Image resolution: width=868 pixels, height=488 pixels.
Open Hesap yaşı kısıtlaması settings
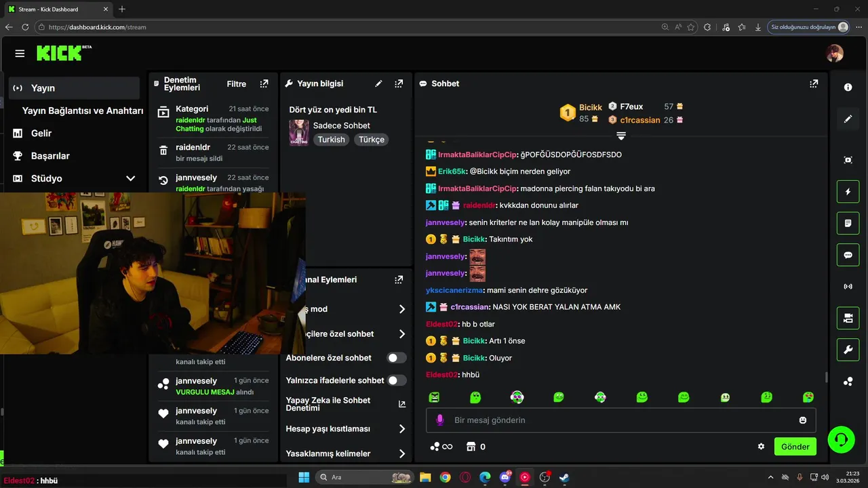tap(346, 429)
